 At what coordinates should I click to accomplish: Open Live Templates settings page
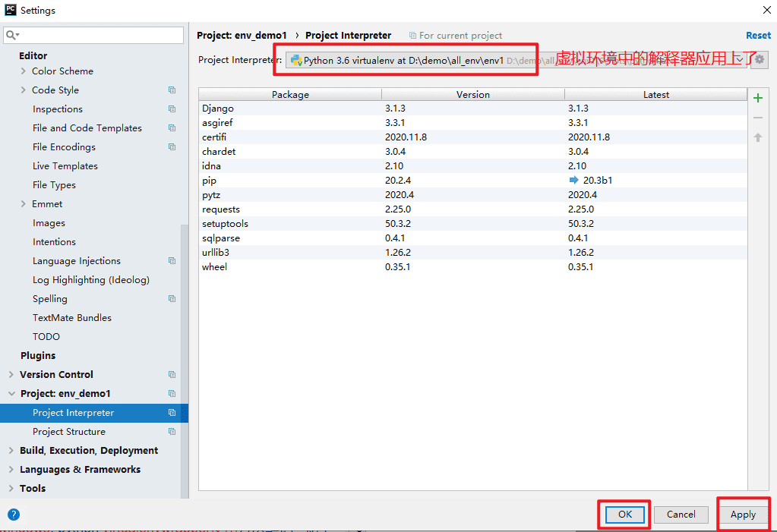tap(65, 166)
